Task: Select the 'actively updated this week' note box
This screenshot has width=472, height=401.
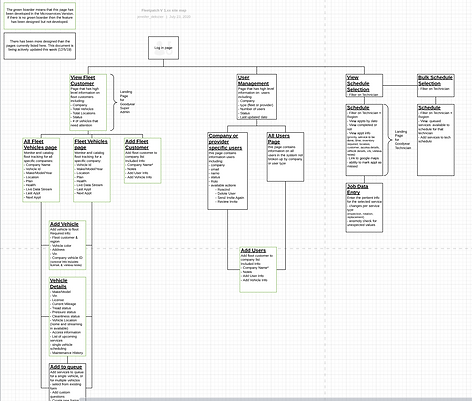Action: (40, 46)
